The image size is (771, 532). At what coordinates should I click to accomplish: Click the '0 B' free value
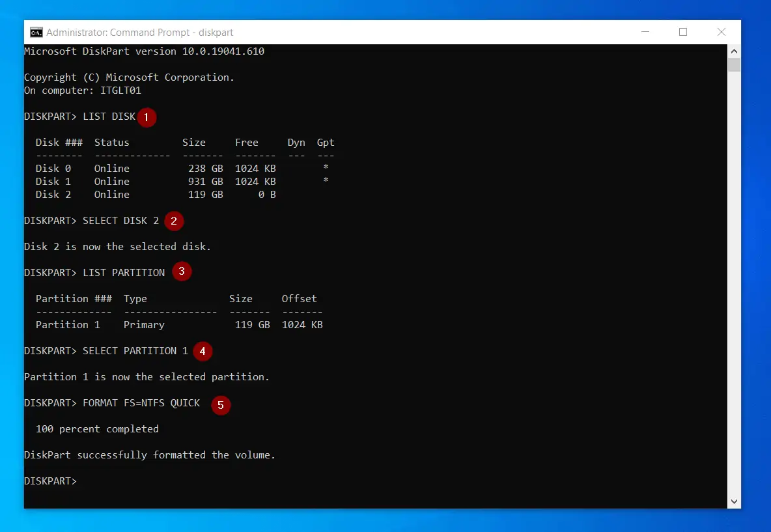click(267, 195)
